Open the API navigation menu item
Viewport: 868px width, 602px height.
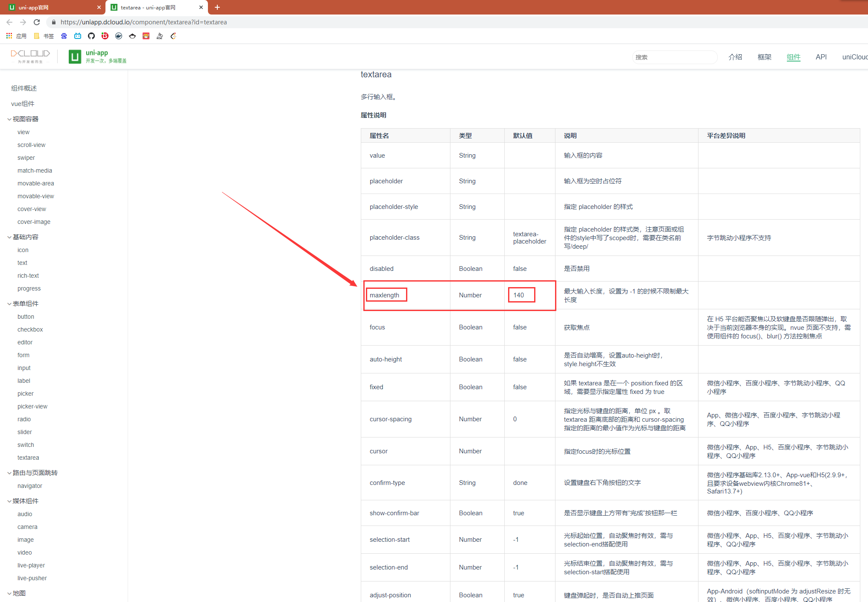pos(821,57)
